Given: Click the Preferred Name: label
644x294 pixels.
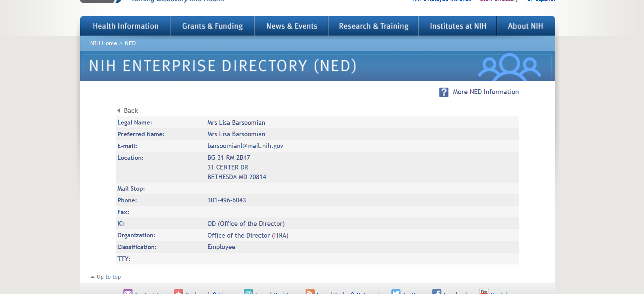Looking at the screenshot, I should tap(141, 134).
